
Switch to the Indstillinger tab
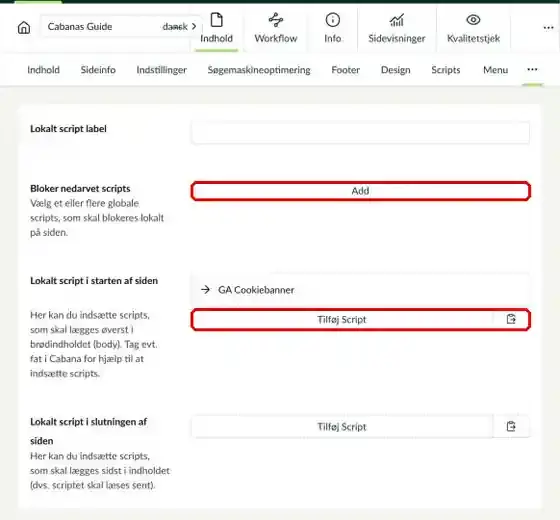(x=161, y=70)
